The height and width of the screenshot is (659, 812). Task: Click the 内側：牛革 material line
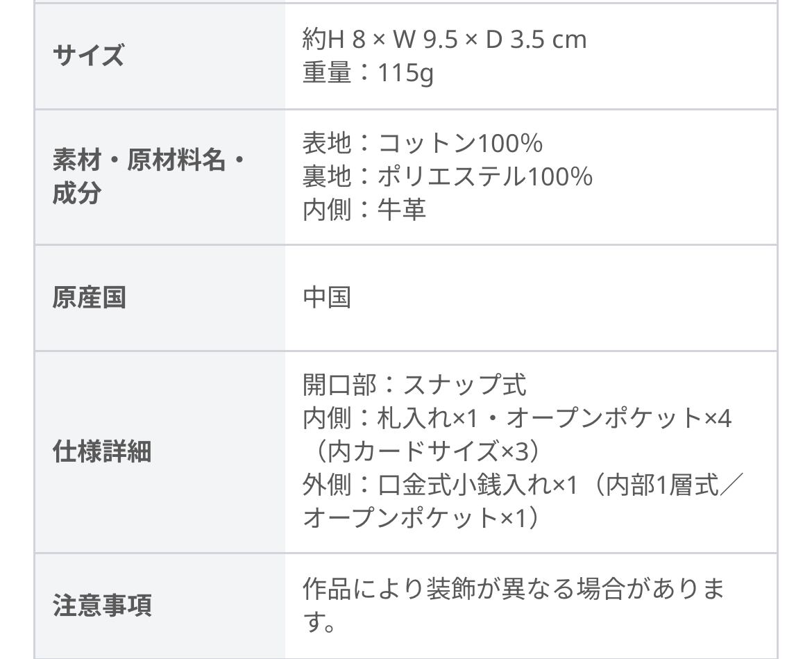[x=364, y=209]
